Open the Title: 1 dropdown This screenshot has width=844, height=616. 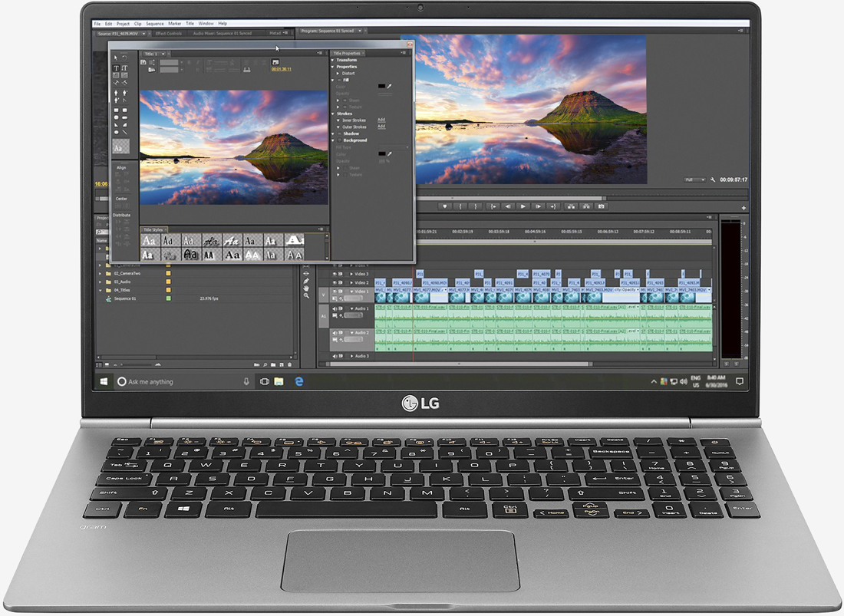(x=163, y=54)
